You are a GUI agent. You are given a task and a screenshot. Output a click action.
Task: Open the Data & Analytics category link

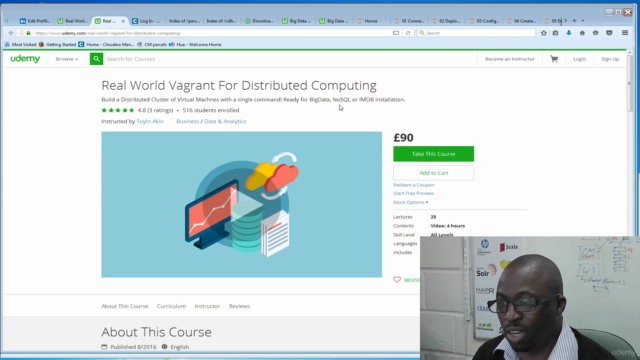[225, 121]
